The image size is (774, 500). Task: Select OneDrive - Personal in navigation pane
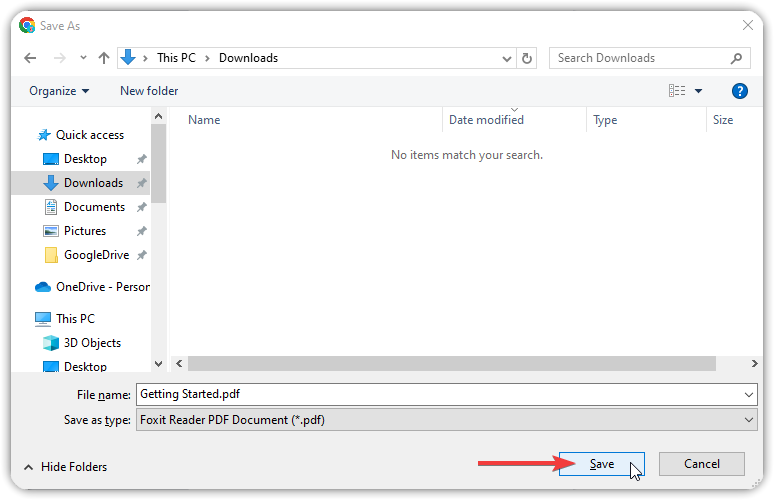tap(92, 287)
